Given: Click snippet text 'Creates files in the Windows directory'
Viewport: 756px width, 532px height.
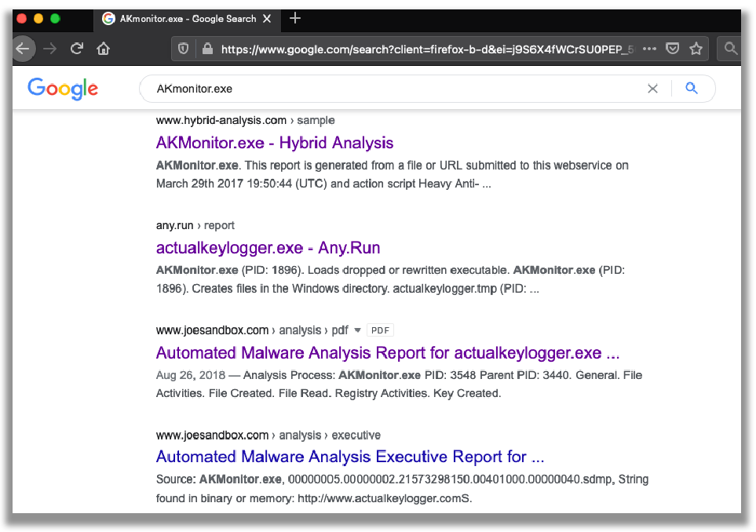Looking at the screenshot, I should pos(290,289).
